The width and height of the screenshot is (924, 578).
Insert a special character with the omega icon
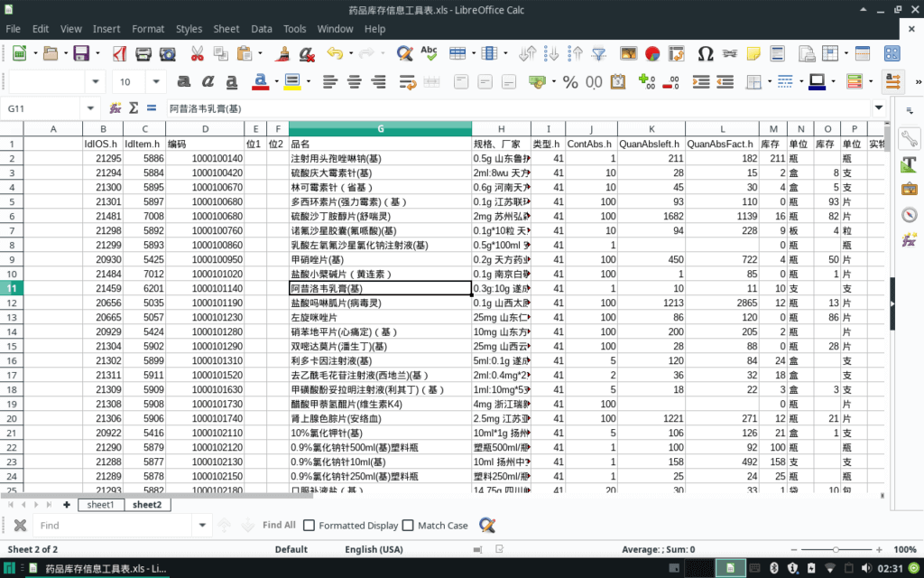click(x=706, y=53)
